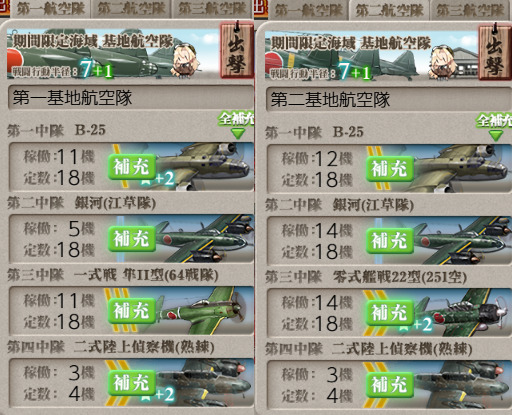This screenshot has width=512, height=415.
Task: Select the B-25 bomber image in first air corps
Action: click(x=204, y=166)
